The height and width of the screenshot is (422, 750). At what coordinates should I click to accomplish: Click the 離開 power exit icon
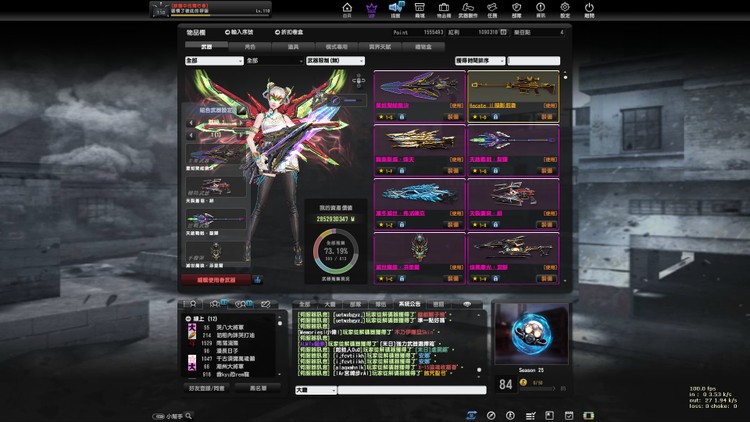pyautogui.click(x=589, y=10)
